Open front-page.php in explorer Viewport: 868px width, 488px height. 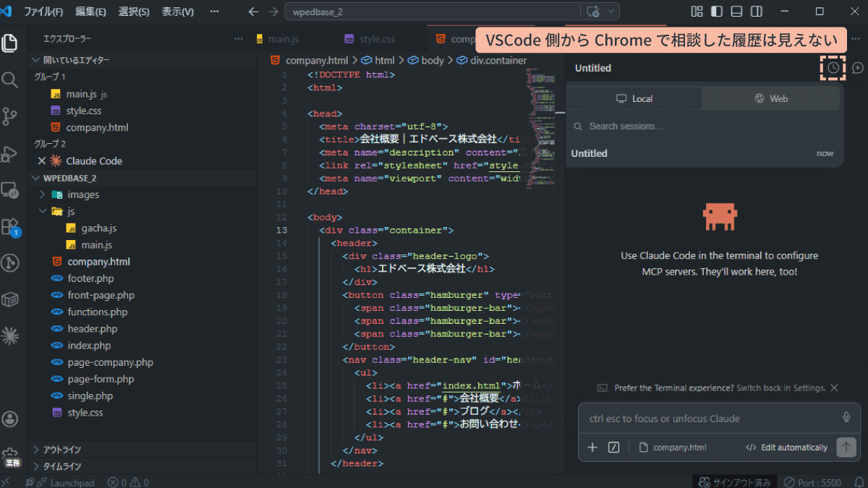(x=101, y=295)
